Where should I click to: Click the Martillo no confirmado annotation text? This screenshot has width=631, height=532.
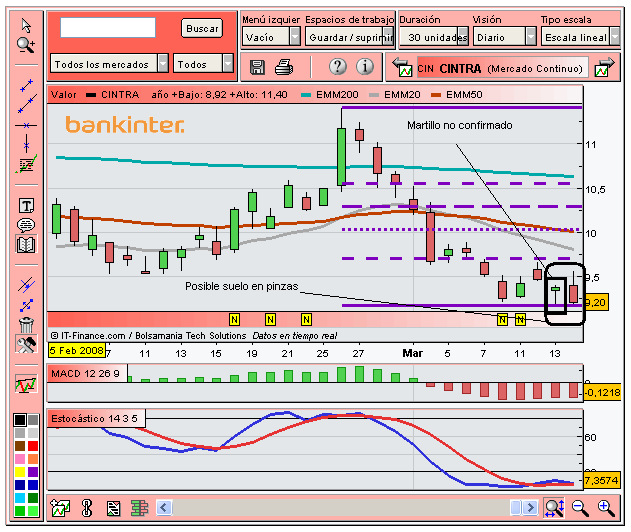[x=460, y=125]
